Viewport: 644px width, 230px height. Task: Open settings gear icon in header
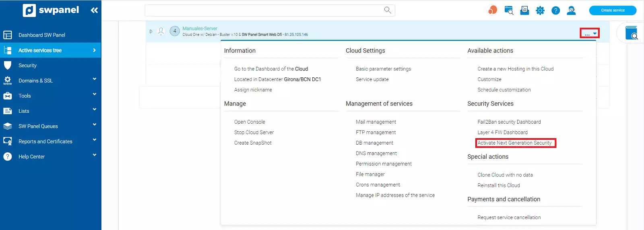point(540,10)
